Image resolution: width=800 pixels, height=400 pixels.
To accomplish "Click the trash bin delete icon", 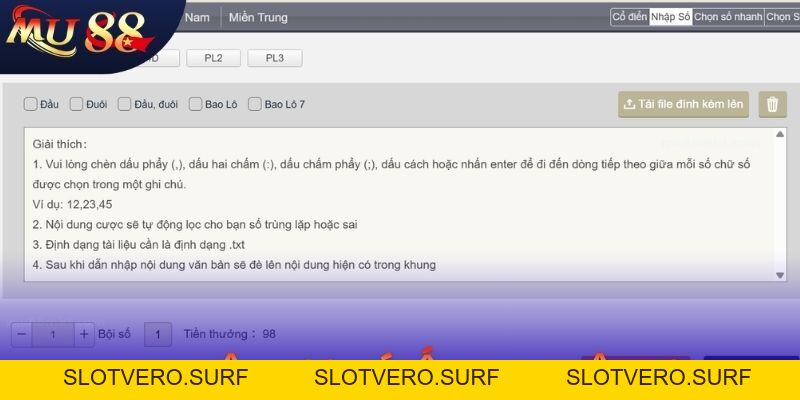I will [772, 105].
